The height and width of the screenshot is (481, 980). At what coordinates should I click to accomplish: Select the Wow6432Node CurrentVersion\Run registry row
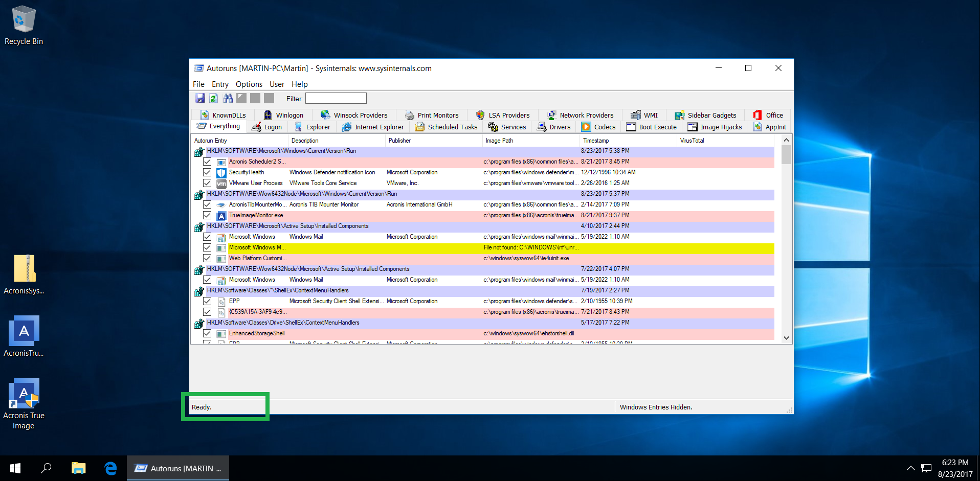483,194
